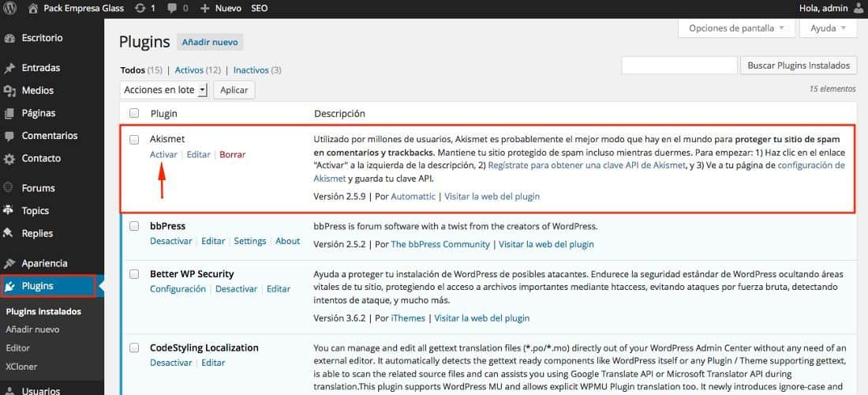Open bbPress About link
Viewport: 868px width, 395px height.
(x=288, y=241)
